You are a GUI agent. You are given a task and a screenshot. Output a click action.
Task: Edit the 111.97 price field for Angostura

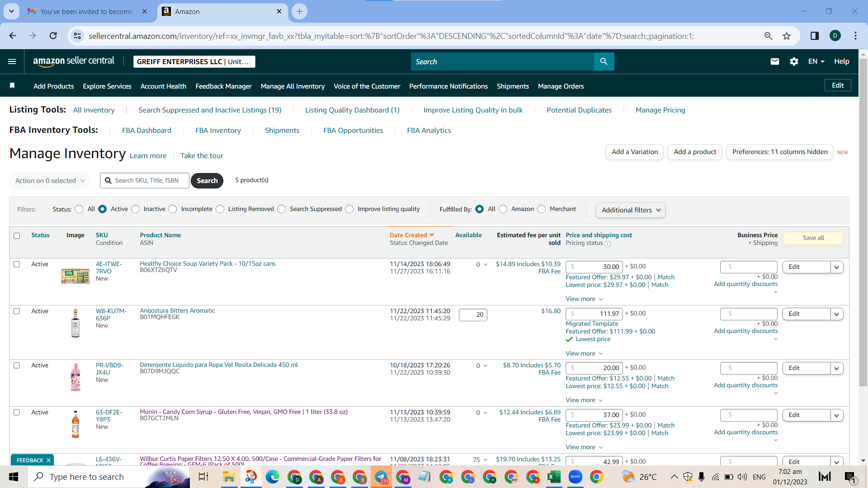(x=594, y=314)
